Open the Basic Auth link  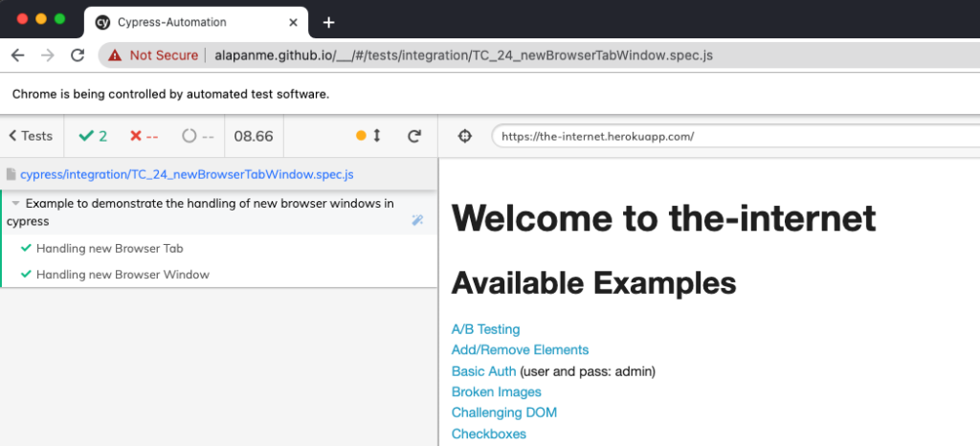483,371
